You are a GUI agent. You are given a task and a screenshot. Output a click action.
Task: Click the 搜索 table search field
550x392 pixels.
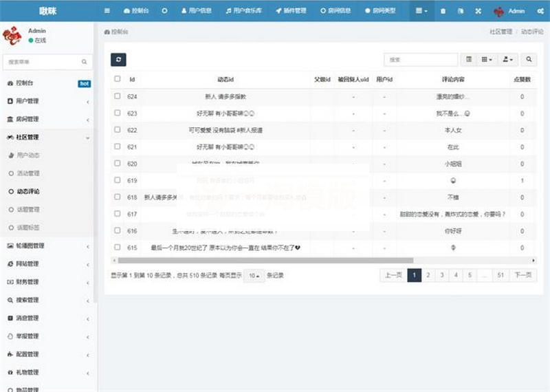420,60
